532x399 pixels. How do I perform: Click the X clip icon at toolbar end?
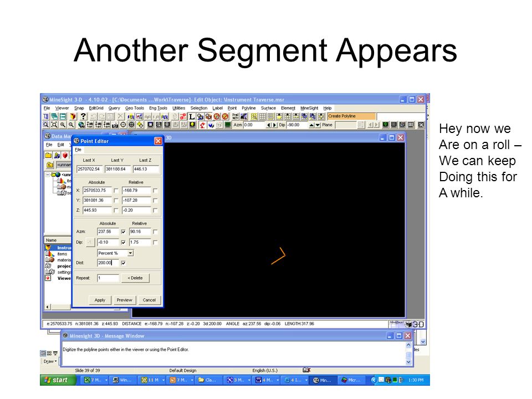(x=421, y=125)
